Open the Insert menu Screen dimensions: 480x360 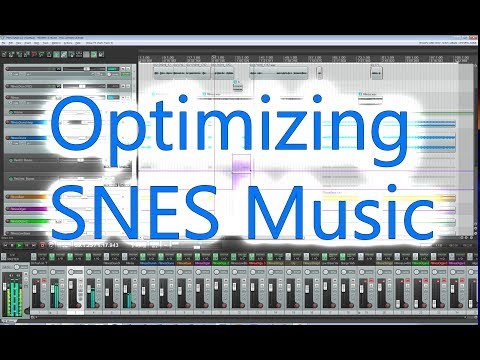point(28,43)
